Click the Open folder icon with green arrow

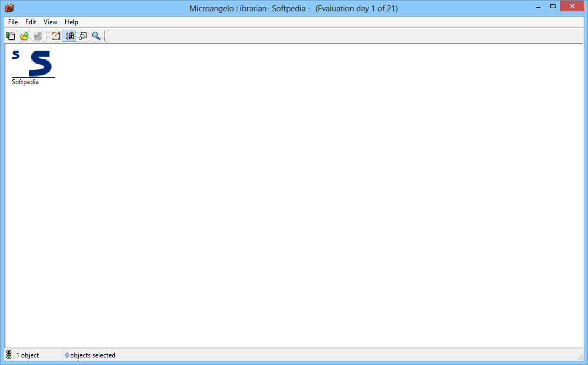point(24,36)
